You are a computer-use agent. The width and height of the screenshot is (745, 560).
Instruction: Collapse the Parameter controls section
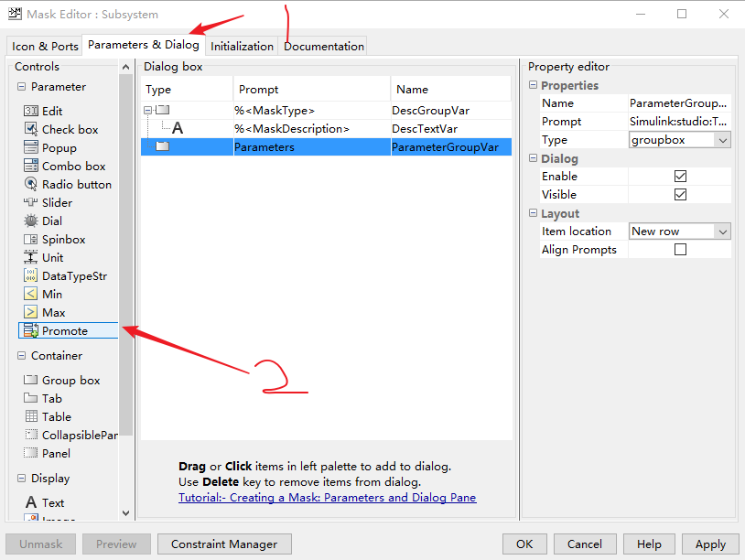[x=21, y=86]
